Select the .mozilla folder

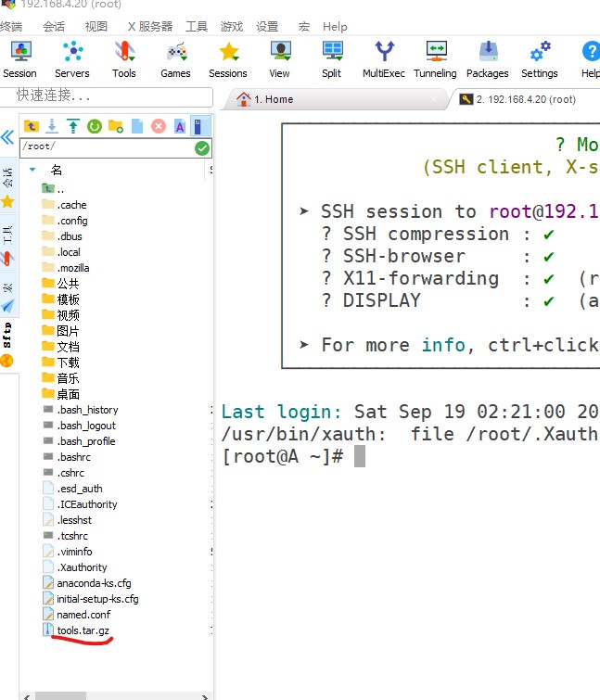click(66, 268)
